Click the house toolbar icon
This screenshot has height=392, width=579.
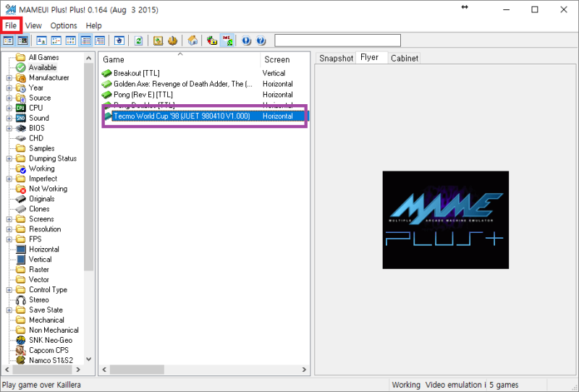click(193, 41)
